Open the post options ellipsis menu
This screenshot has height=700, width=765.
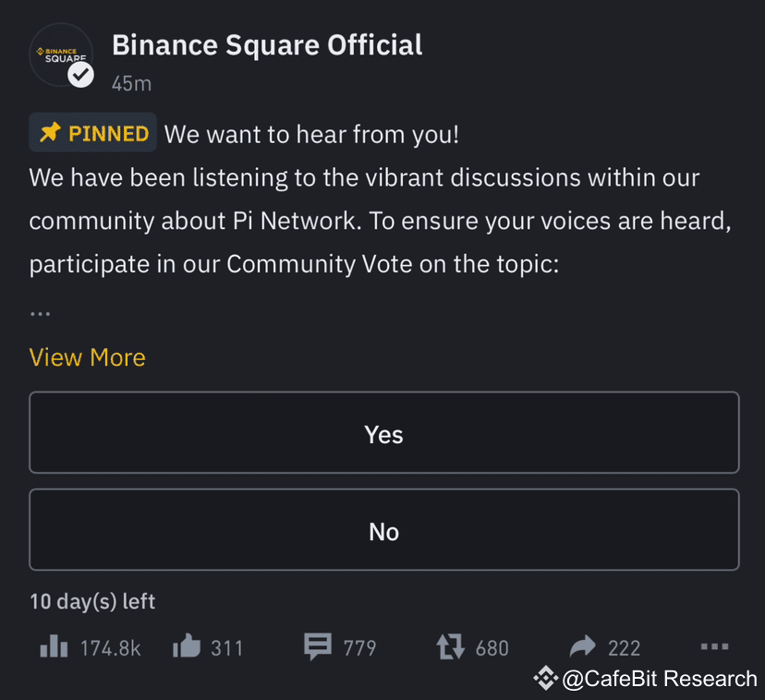pyautogui.click(x=714, y=646)
